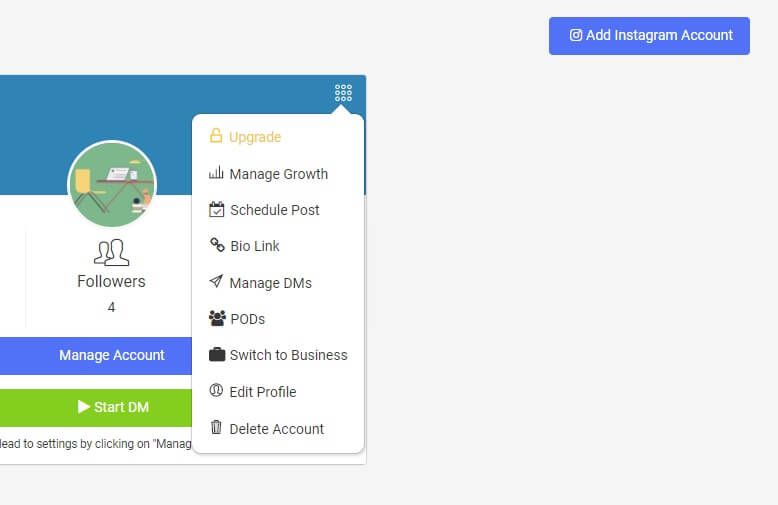Viewport: 778px width, 505px height.
Task: Click the Manage Growth chart icon
Action: (x=216, y=173)
